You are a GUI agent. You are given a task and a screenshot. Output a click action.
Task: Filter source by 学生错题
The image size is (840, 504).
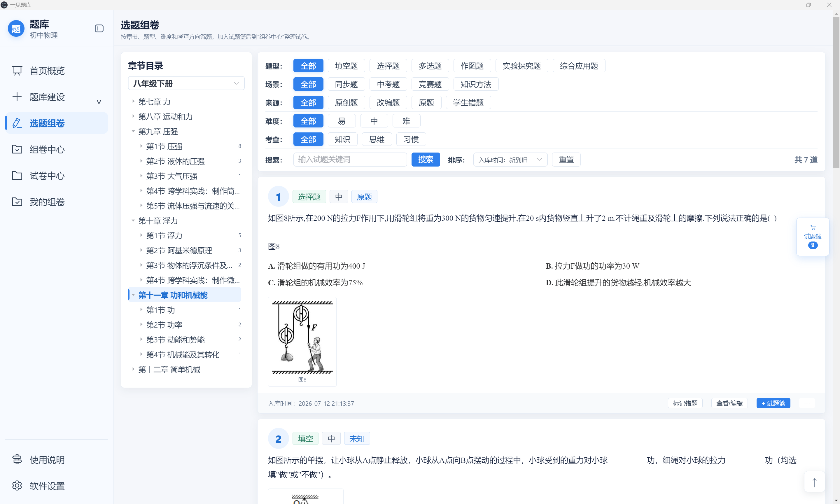468,103
